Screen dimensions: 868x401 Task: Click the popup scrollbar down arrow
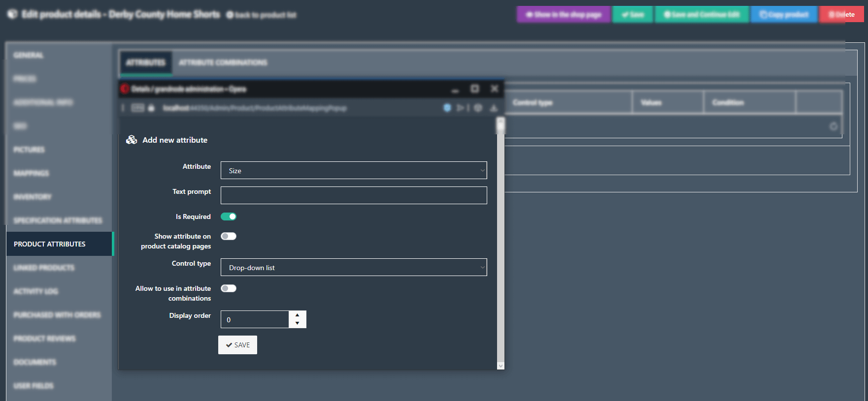point(501,366)
